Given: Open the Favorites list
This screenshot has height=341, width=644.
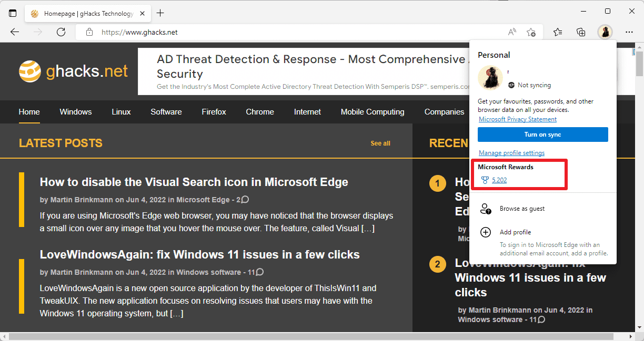Looking at the screenshot, I should [x=558, y=32].
